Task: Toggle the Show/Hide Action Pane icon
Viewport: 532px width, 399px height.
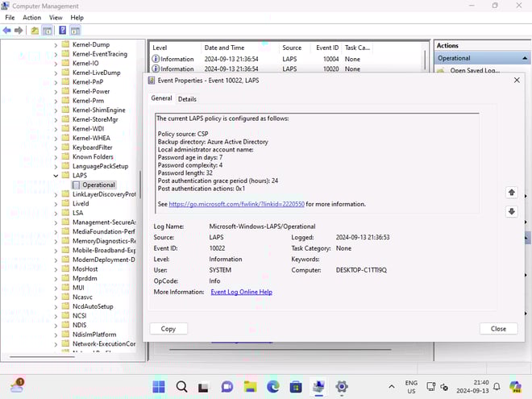Action: (75, 31)
